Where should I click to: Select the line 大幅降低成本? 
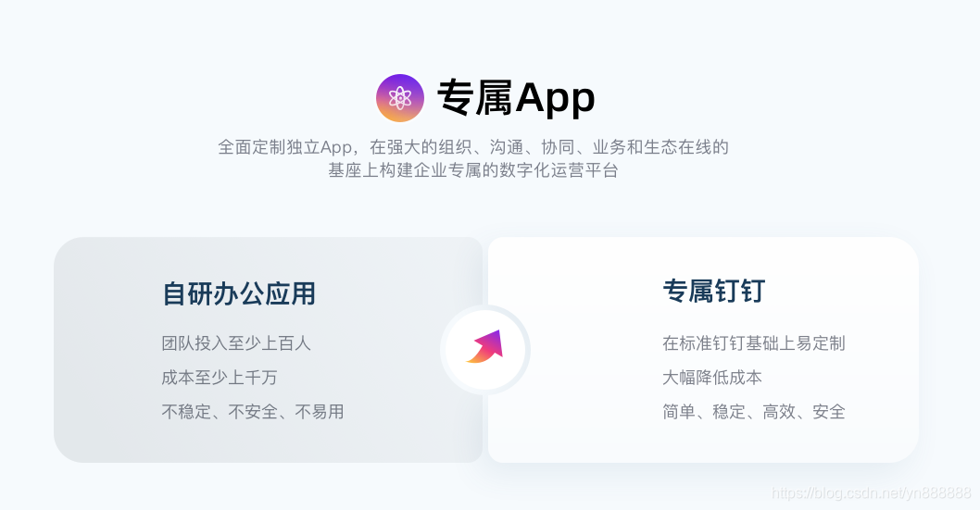tap(712, 378)
